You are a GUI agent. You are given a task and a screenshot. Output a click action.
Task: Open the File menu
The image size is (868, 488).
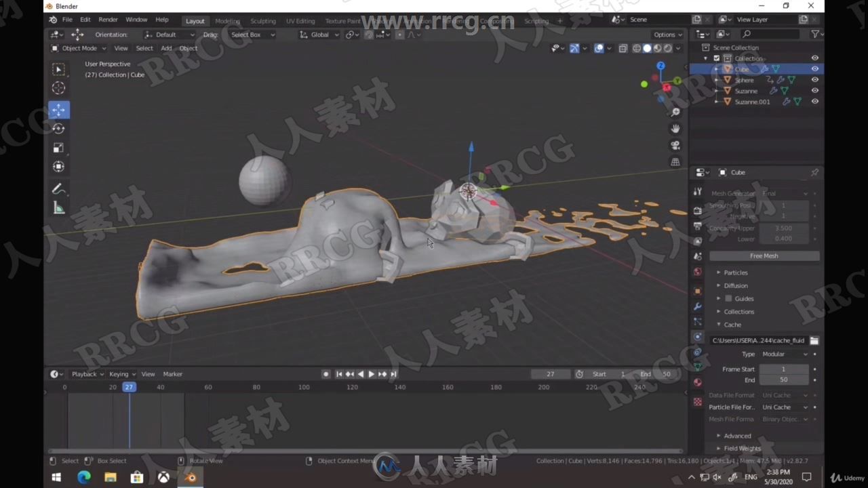(x=67, y=20)
